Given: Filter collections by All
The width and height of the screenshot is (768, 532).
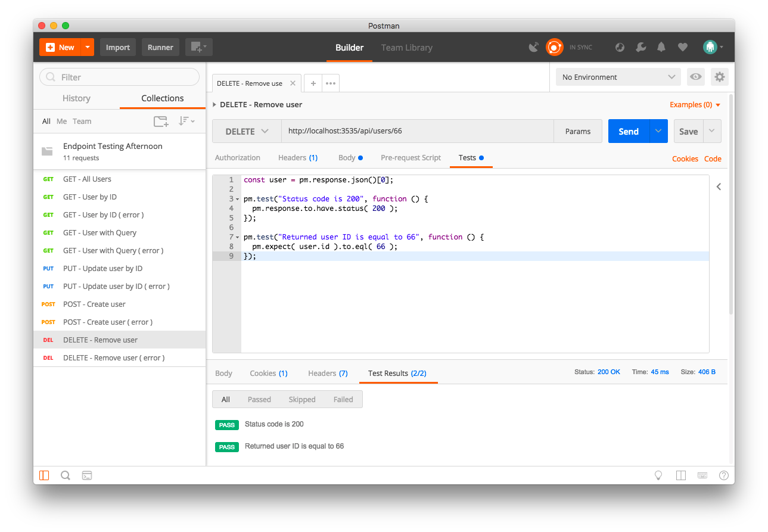Looking at the screenshot, I should click(x=46, y=121).
